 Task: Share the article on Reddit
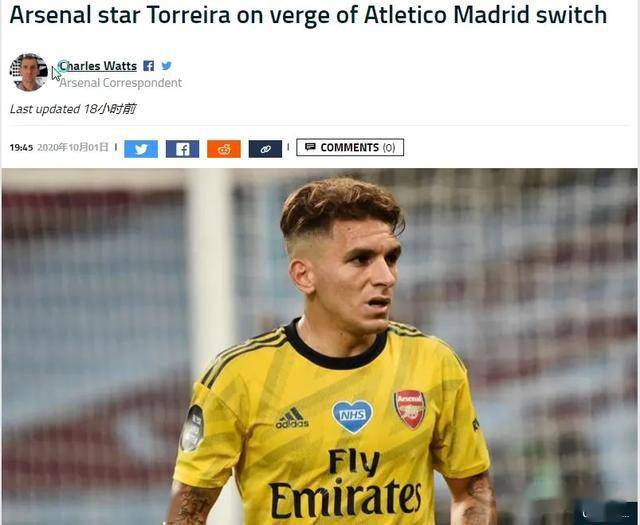point(224,149)
